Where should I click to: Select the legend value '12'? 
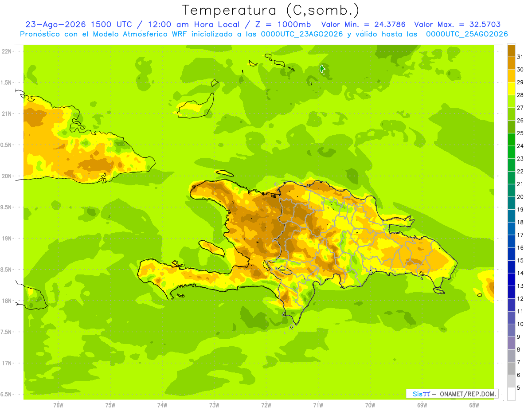520,298
